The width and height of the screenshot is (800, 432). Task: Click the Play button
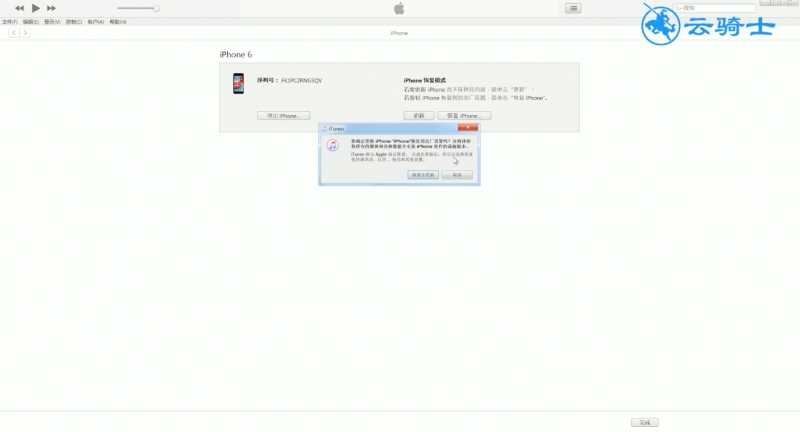point(35,8)
